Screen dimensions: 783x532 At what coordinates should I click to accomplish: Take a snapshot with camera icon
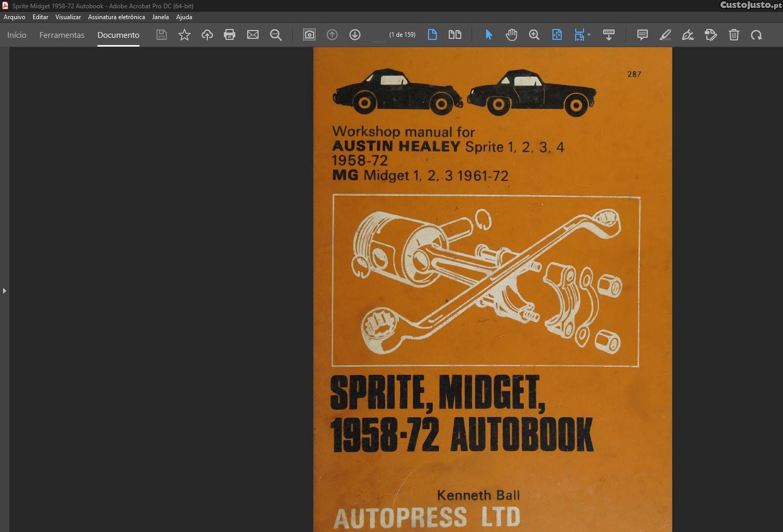309,35
